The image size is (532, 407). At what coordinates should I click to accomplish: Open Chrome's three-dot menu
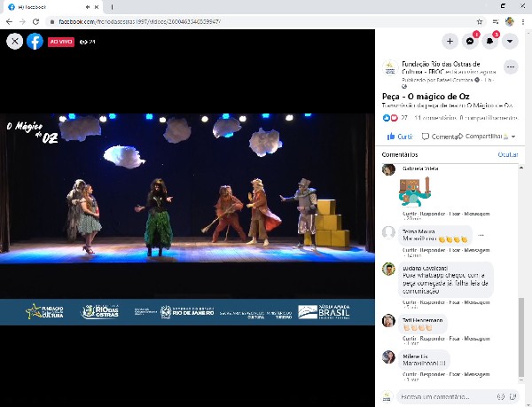click(523, 21)
